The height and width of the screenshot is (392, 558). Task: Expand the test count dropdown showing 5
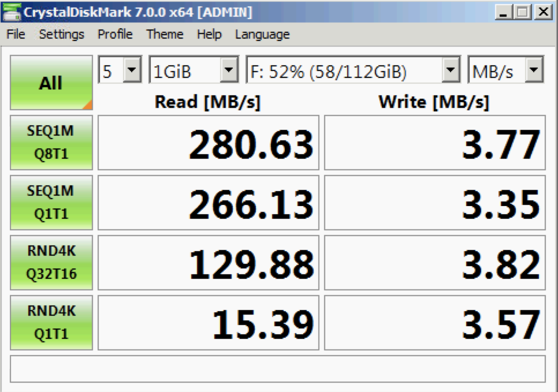(132, 69)
